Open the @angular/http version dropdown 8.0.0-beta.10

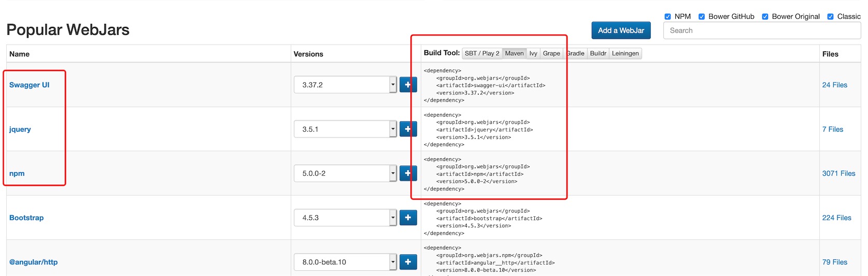(345, 262)
